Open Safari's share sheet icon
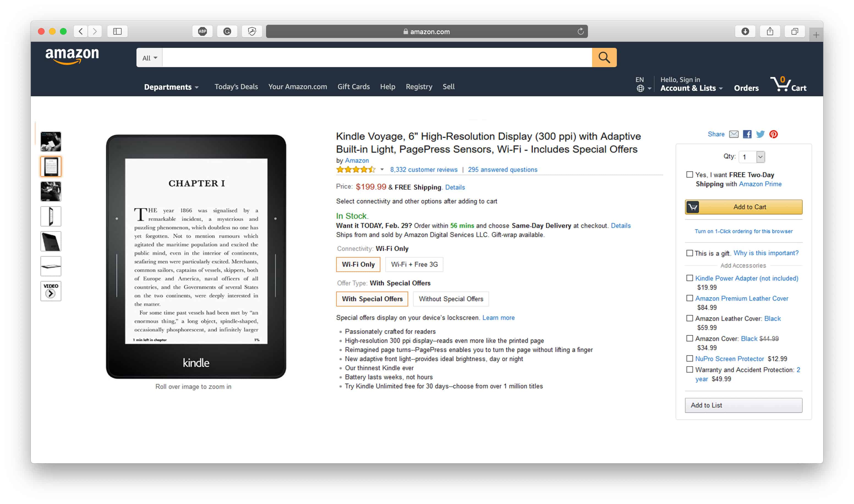 coord(770,32)
